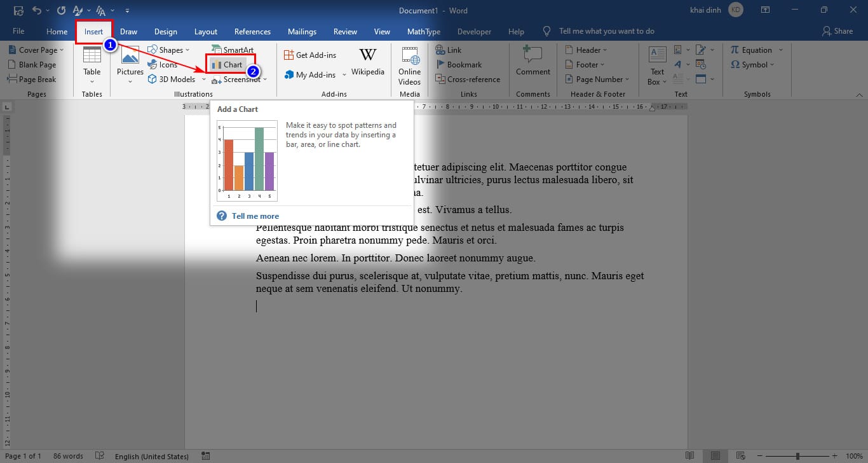Click the WordArt icon
The width and height of the screenshot is (868, 463).
coord(677,65)
